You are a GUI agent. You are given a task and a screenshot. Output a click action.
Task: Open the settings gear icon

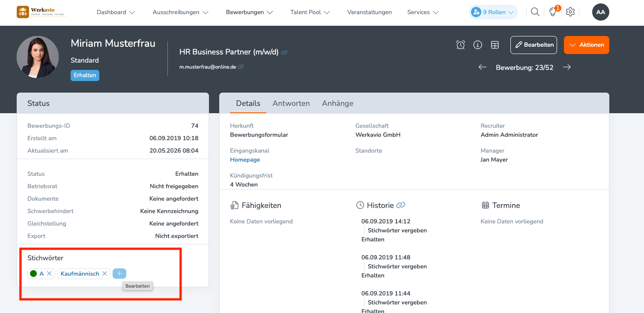570,12
